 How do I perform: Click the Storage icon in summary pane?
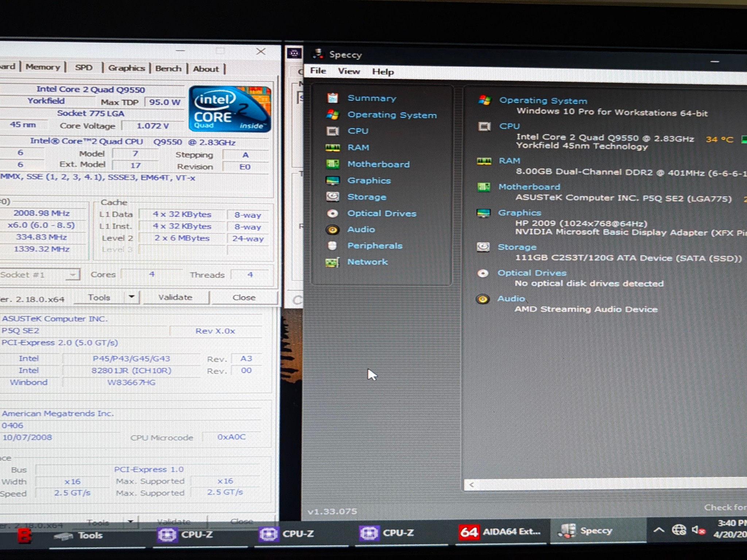coord(483,247)
